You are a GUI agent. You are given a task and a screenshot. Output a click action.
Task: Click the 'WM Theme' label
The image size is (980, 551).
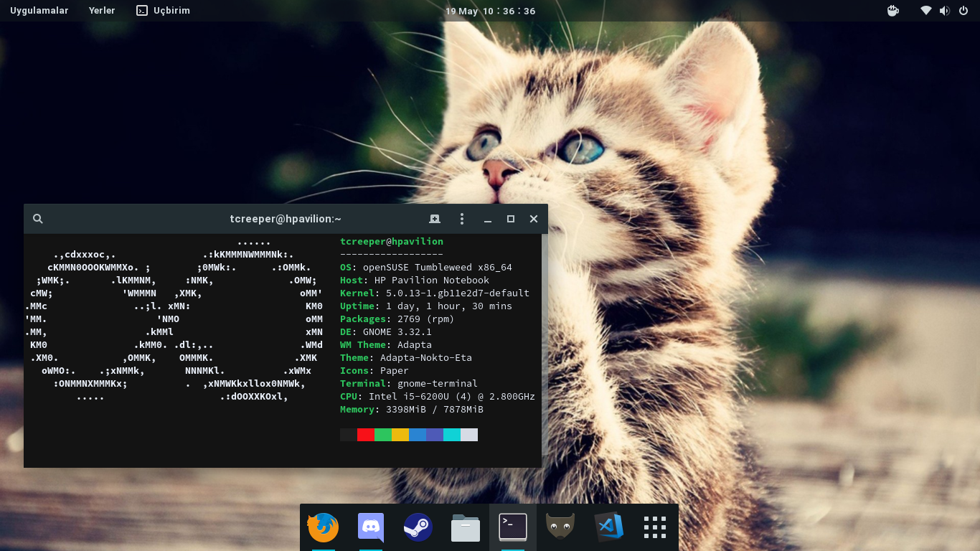363,345
